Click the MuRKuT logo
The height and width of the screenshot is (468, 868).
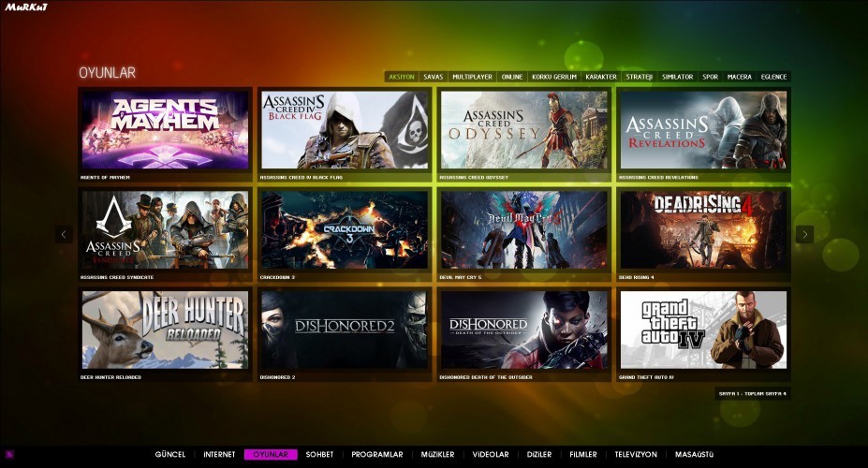coord(26,7)
